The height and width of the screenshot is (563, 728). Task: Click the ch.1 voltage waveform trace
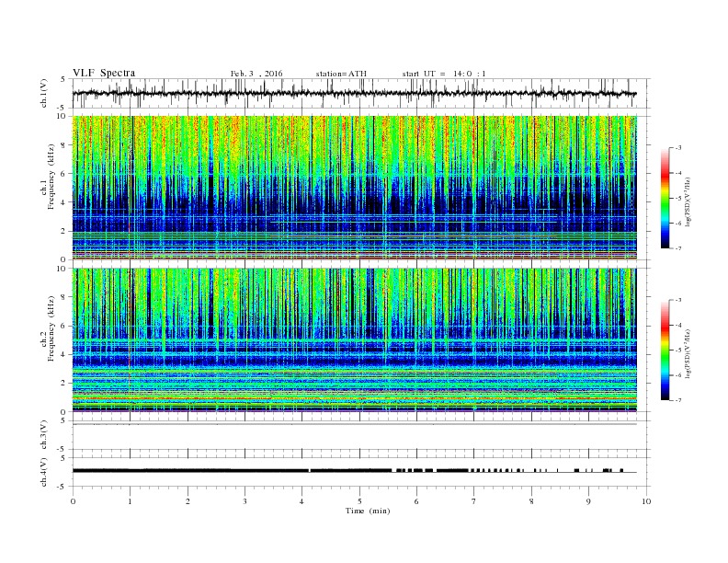click(x=354, y=93)
